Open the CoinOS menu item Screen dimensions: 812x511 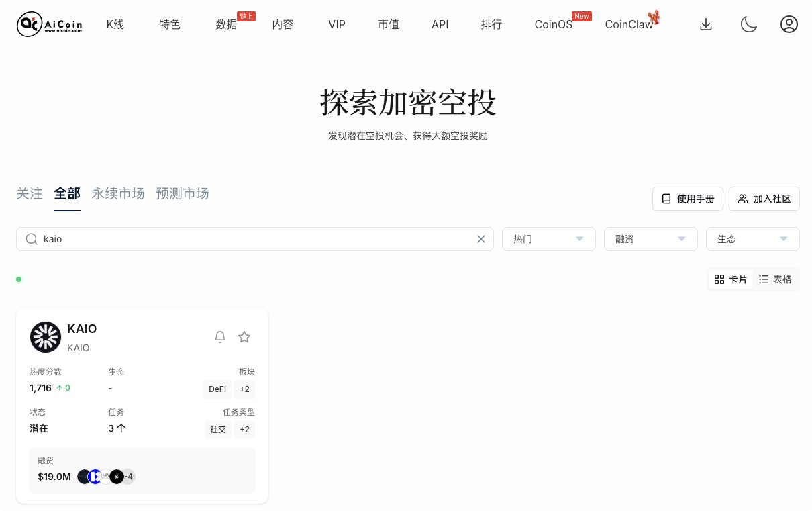(554, 25)
